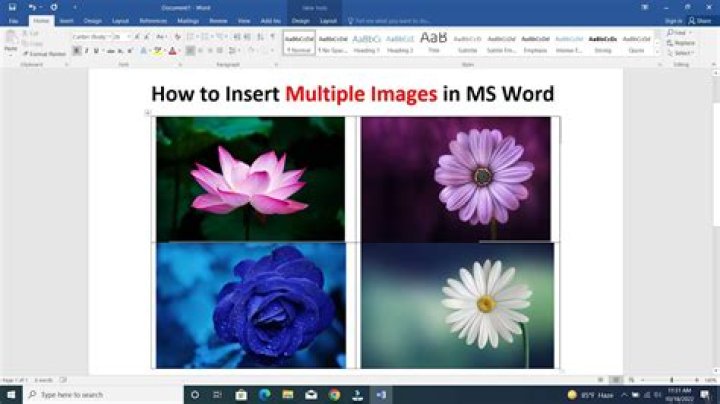Toggle Show/Hide paragraph marks

(x=272, y=37)
